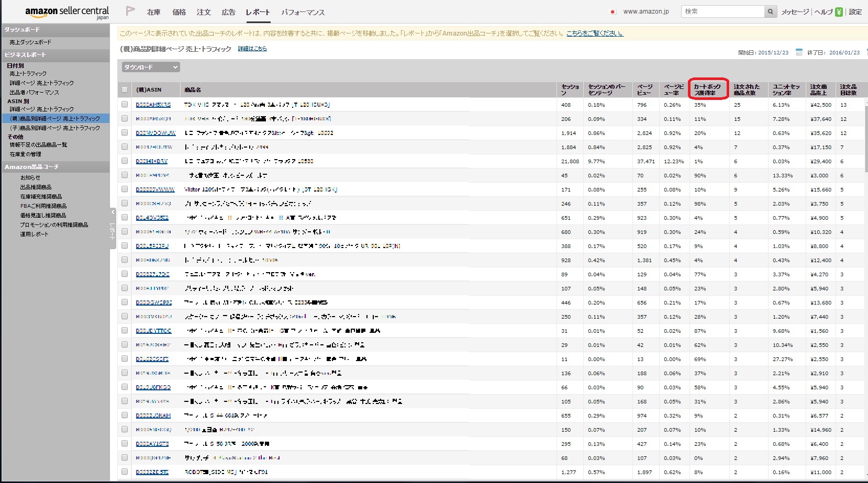Open 売上ダッシュボード in the sidebar
This screenshot has height=483, width=868.
pyautogui.click(x=30, y=42)
